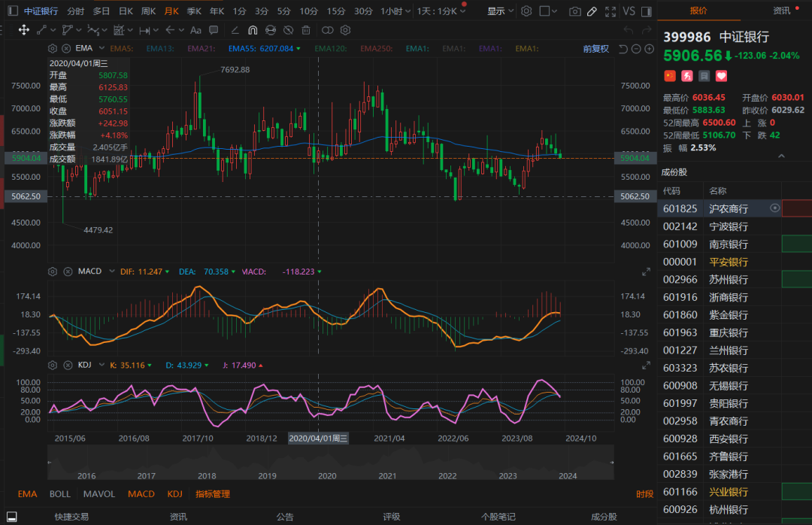
Task: Switch to the 资讯 news tab
Action: (x=782, y=11)
